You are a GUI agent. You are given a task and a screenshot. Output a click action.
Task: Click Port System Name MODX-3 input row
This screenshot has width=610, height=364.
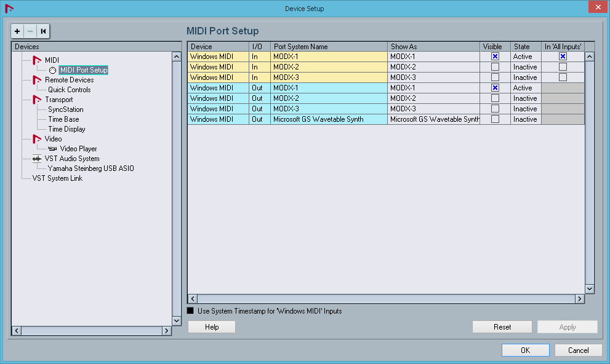click(x=329, y=77)
